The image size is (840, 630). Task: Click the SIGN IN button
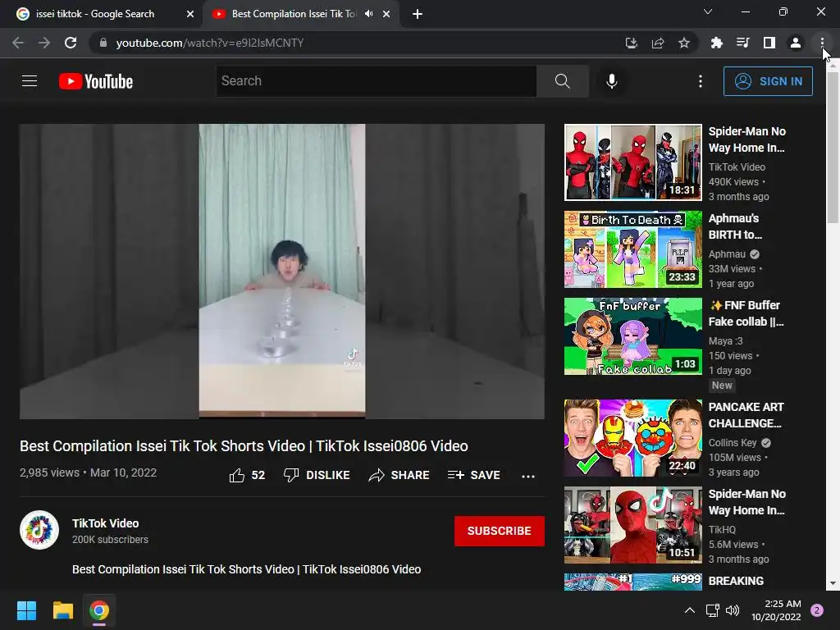[x=768, y=81]
